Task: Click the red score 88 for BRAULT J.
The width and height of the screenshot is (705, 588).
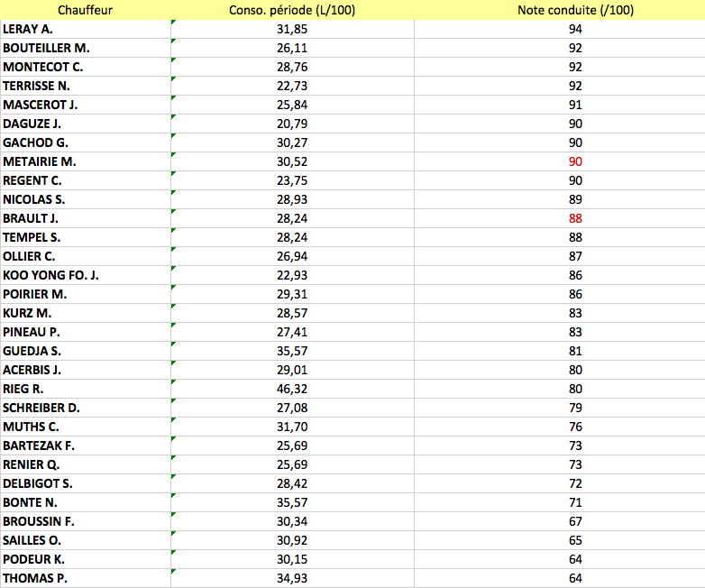Action: click(x=575, y=218)
